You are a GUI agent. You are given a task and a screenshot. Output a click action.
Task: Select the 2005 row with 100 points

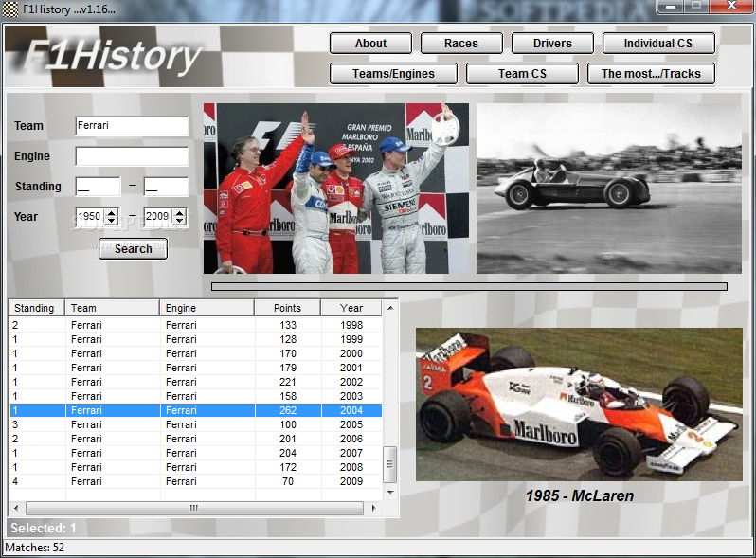pos(196,424)
